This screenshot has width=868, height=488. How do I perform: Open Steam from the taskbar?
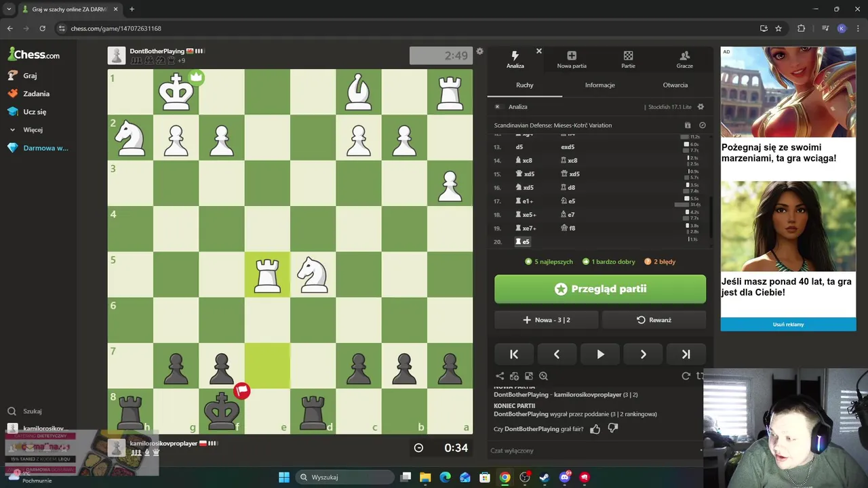[x=544, y=477]
